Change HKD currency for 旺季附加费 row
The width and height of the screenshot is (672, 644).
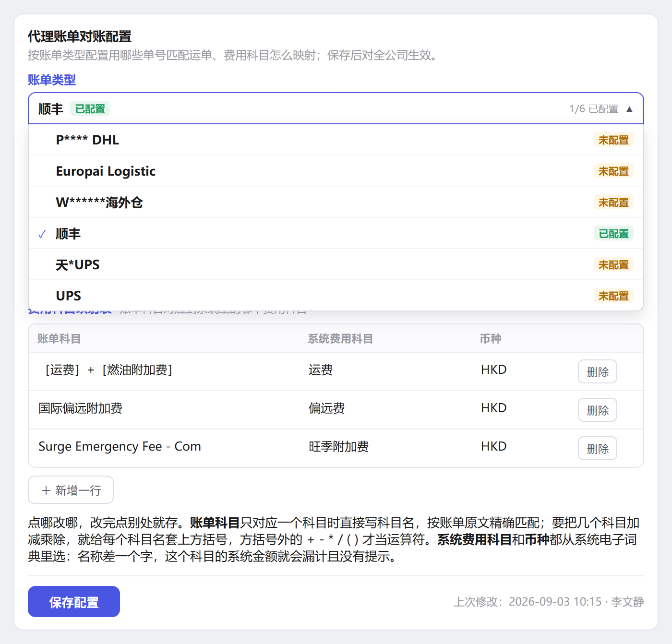pyautogui.click(x=494, y=447)
